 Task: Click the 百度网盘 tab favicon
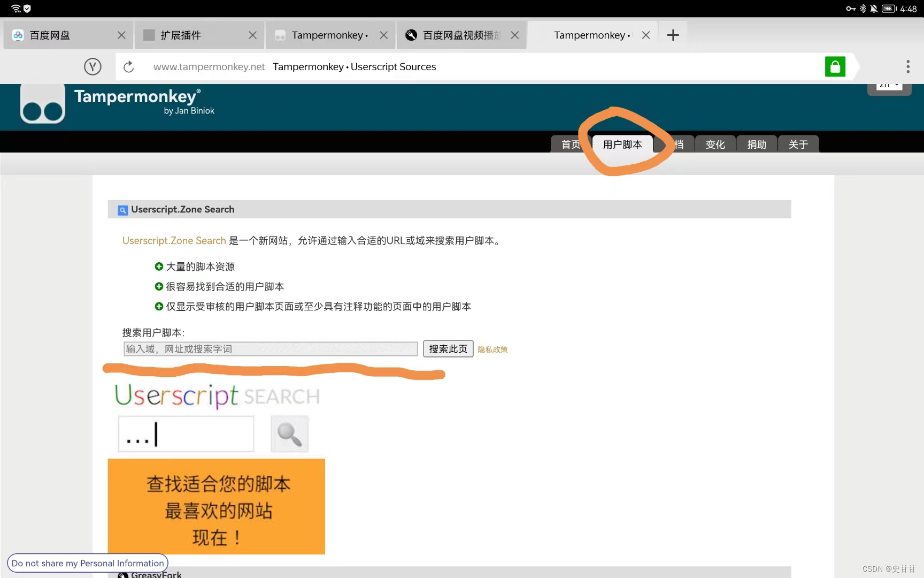18,35
